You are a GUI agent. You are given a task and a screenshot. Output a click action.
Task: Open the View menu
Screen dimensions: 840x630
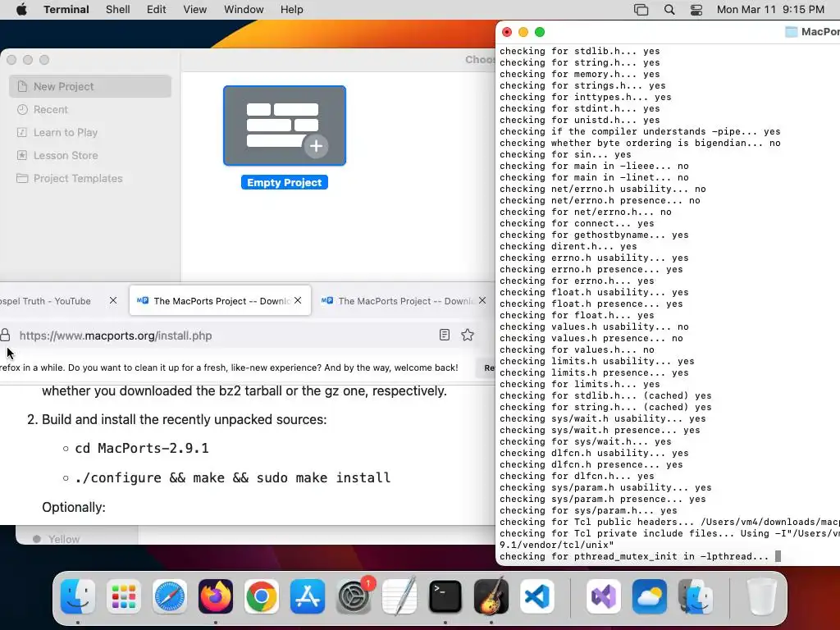coord(195,10)
